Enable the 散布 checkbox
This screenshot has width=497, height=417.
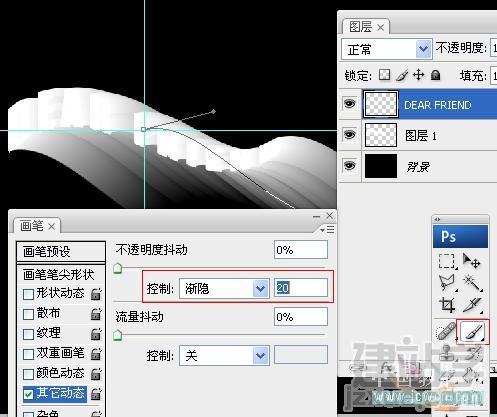pos(29,314)
